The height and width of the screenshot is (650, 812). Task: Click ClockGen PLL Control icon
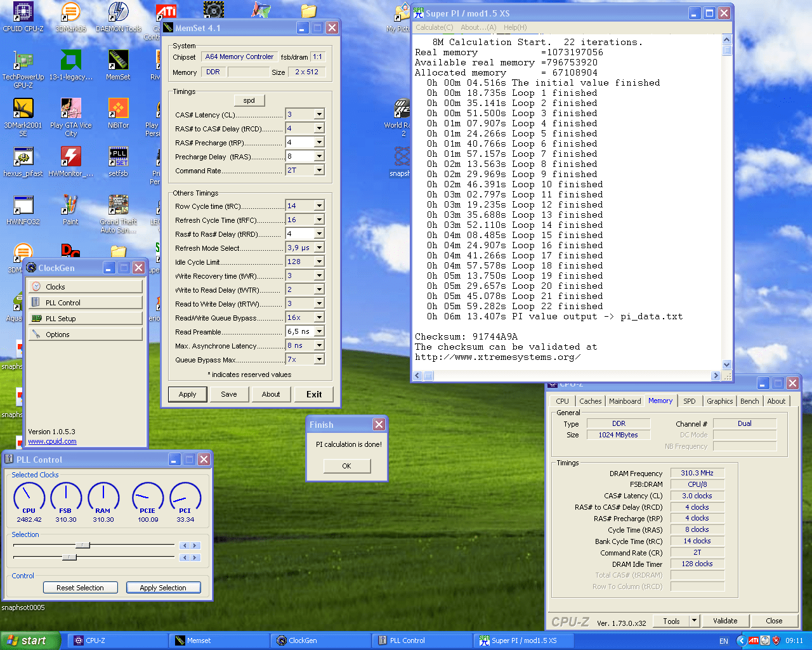pyautogui.click(x=36, y=303)
